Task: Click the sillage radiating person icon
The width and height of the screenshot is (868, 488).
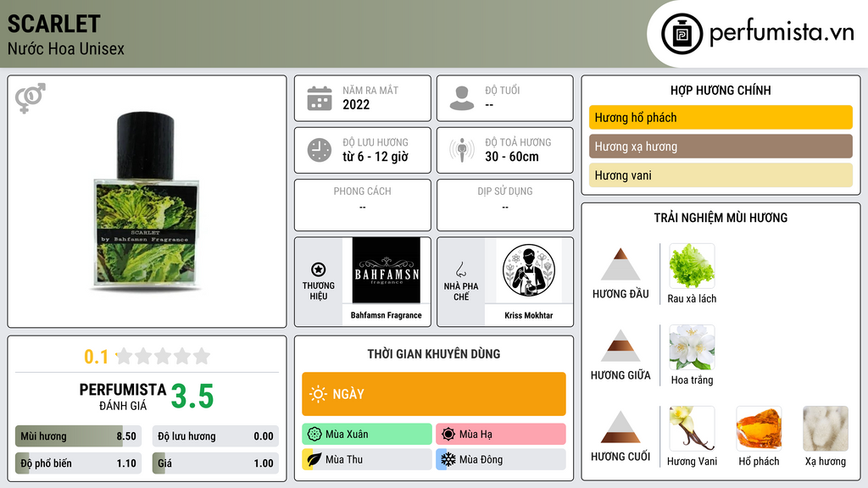Action: [462, 150]
